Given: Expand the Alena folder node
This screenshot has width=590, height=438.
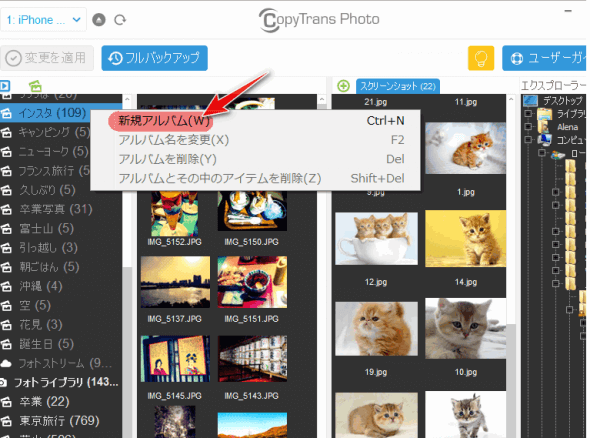Looking at the screenshot, I should click(x=528, y=126).
